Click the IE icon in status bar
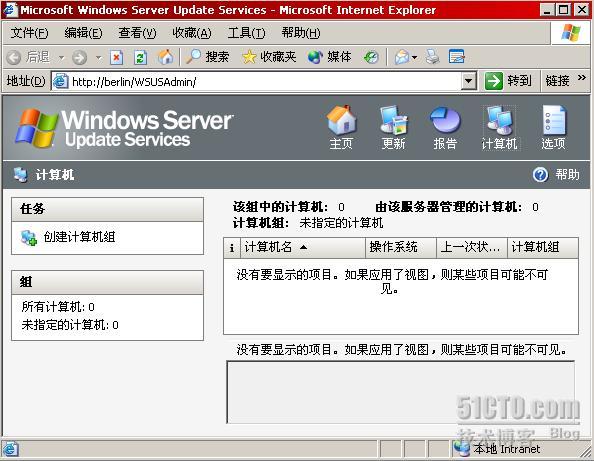Screen dimensions: 594x461 [10, 449]
